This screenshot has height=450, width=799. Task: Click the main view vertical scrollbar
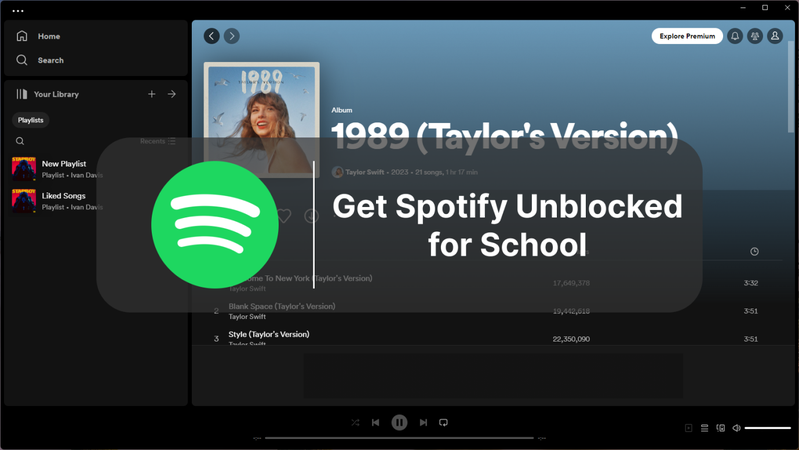(791, 87)
